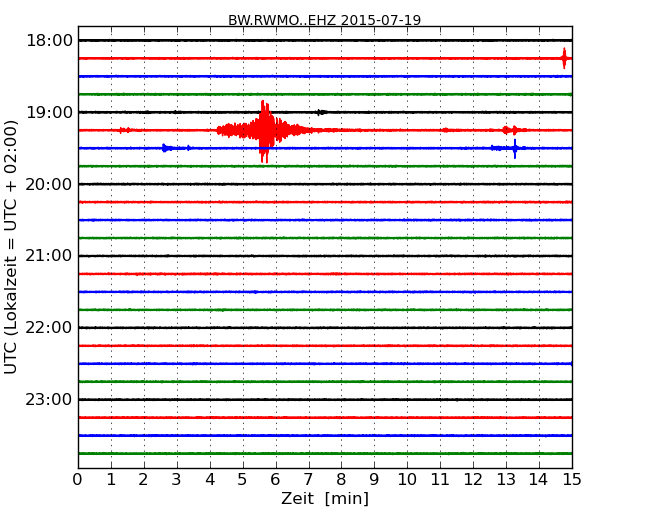Click the x-axis tick label 5
The width and height of the screenshot is (650, 520).
coord(242,480)
